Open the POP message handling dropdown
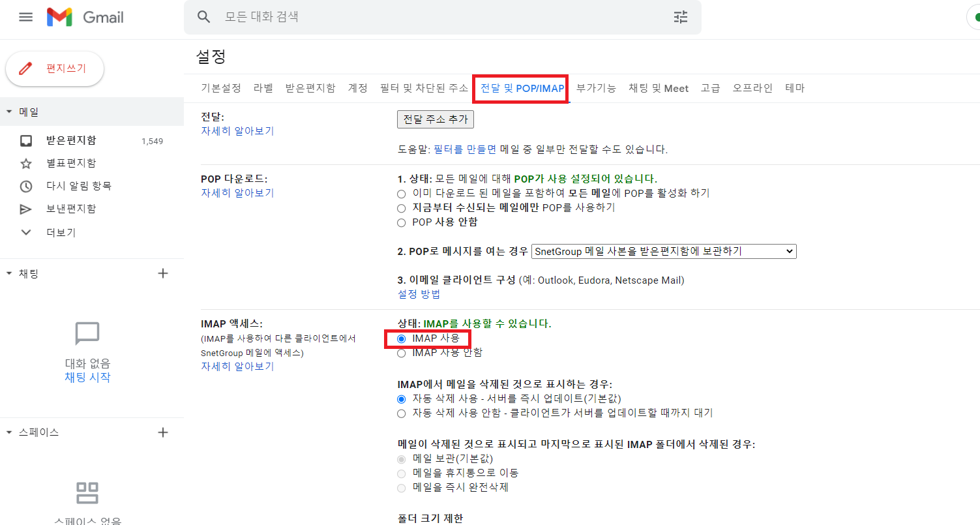The image size is (980, 525). (x=664, y=251)
